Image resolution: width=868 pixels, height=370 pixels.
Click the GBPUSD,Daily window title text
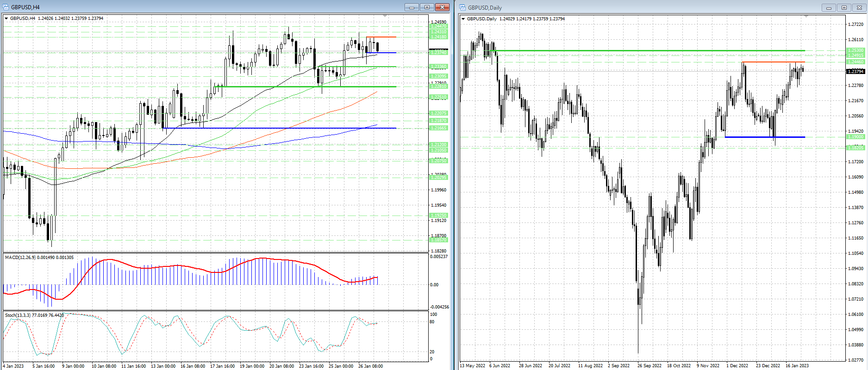pos(485,7)
